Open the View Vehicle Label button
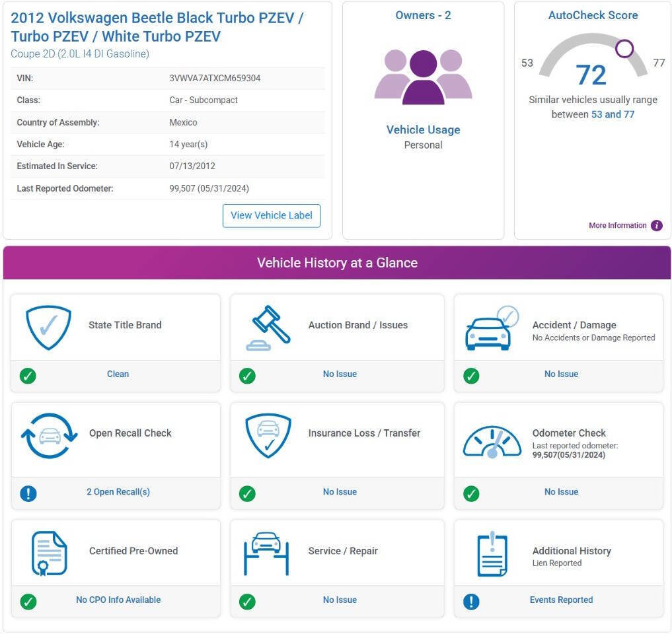 pos(272,215)
